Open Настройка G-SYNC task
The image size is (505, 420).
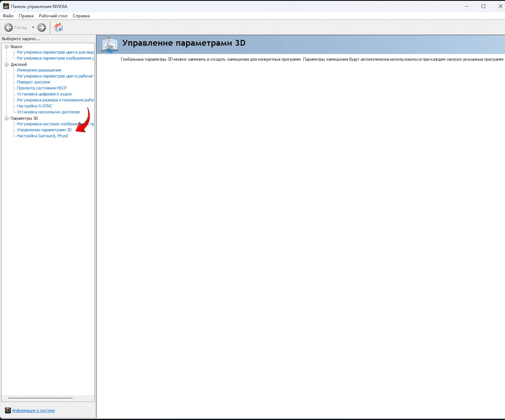coord(34,106)
